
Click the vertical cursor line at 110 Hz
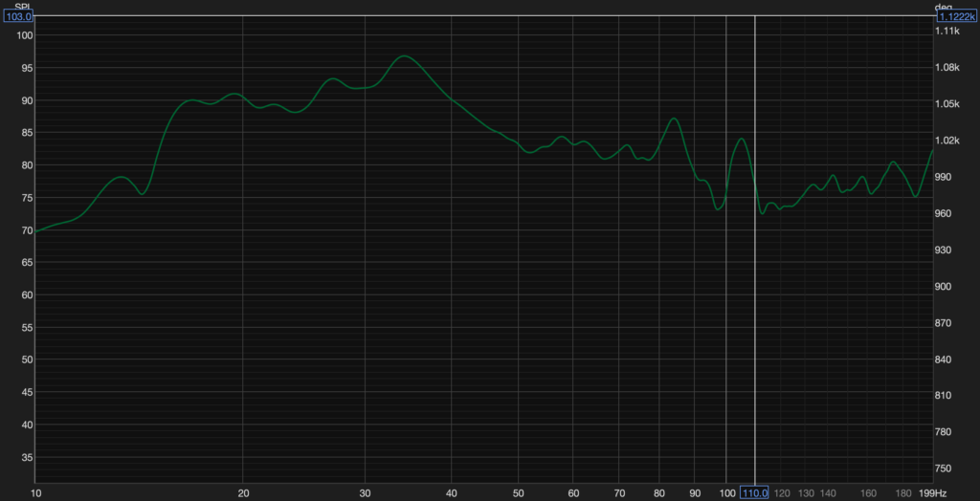point(755,250)
